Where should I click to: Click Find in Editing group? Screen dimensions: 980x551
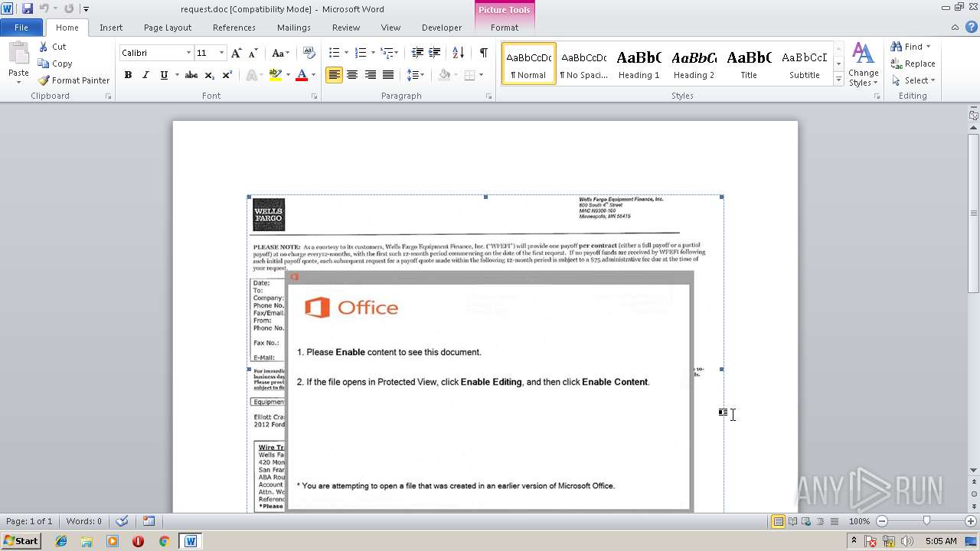click(x=911, y=47)
